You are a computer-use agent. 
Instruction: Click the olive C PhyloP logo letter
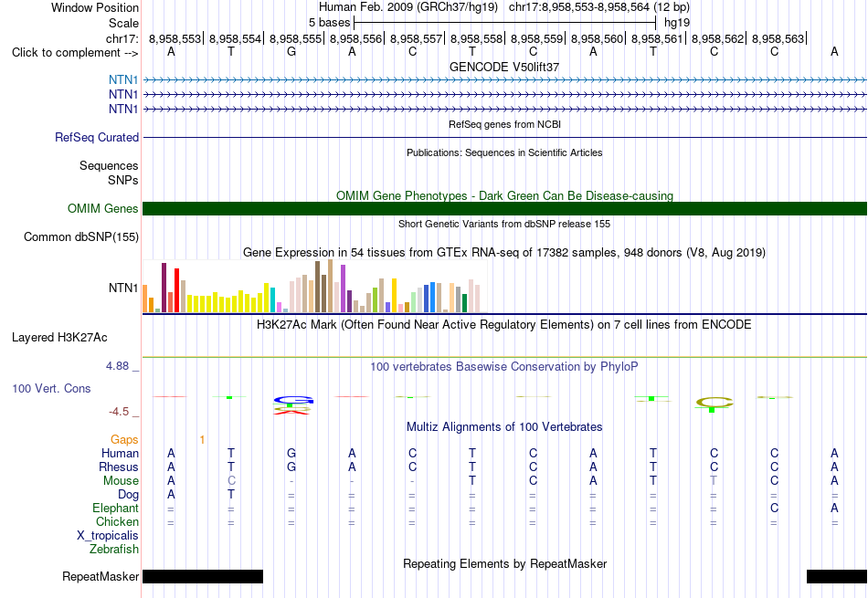pyautogui.click(x=715, y=403)
